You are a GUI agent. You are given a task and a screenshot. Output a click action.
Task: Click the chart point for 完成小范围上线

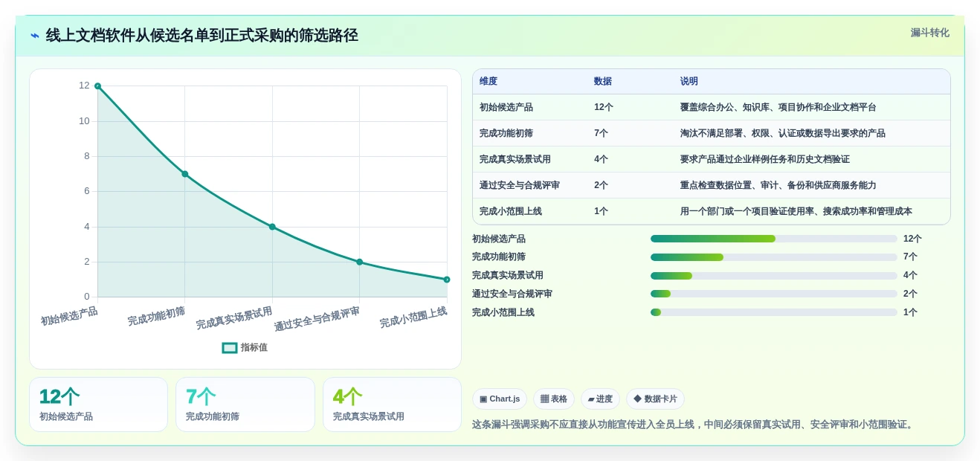[447, 280]
